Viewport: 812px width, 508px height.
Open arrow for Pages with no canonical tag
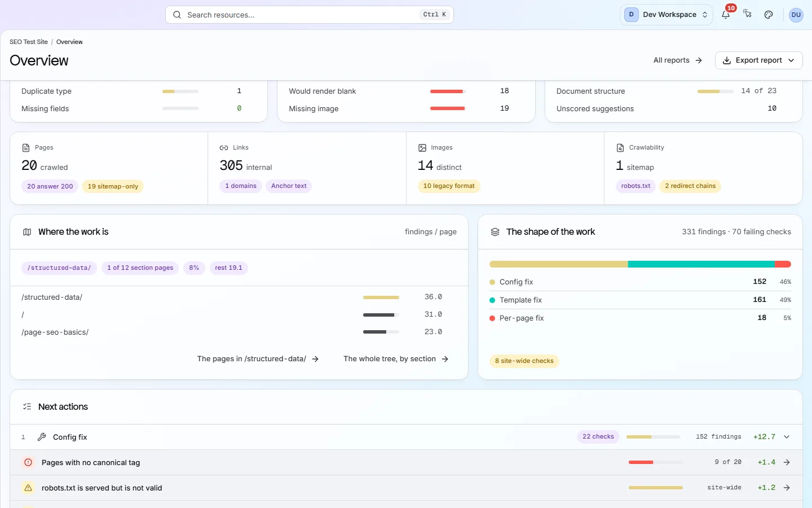click(787, 462)
